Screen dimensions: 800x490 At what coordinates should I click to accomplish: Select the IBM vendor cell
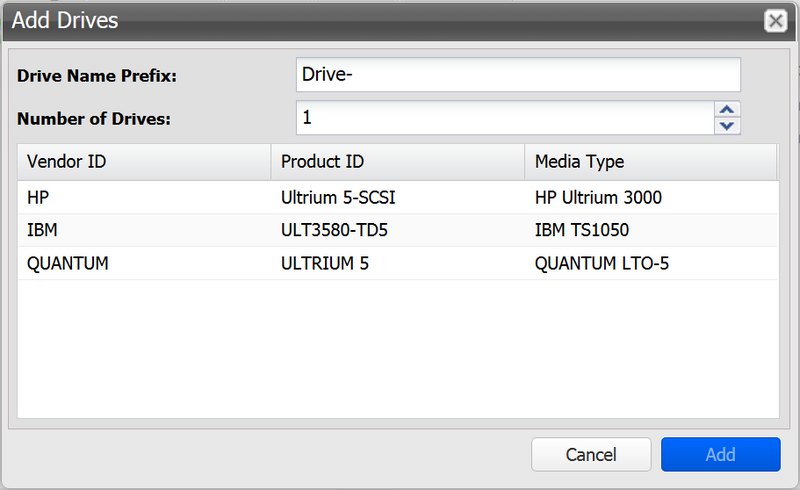click(x=42, y=230)
